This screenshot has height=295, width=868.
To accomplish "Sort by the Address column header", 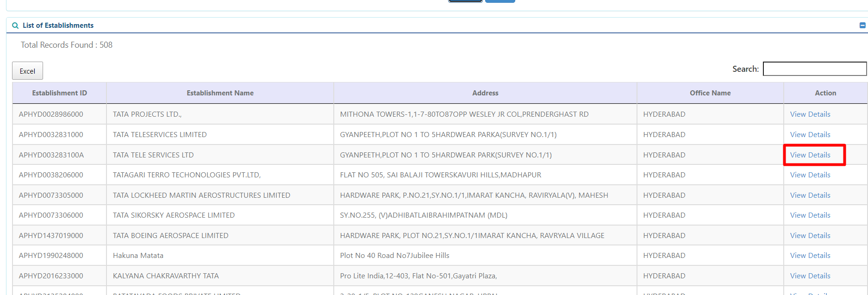I will click(x=485, y=93).
